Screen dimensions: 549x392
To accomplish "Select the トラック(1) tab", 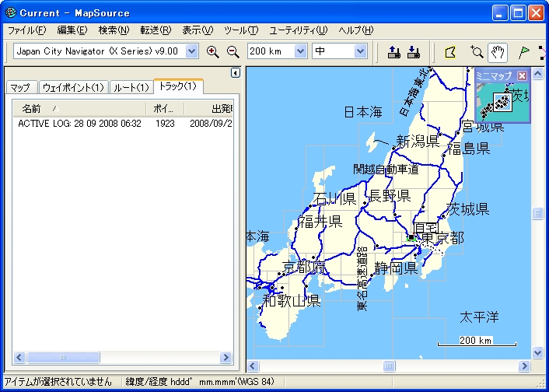I will tap(178, 86).
